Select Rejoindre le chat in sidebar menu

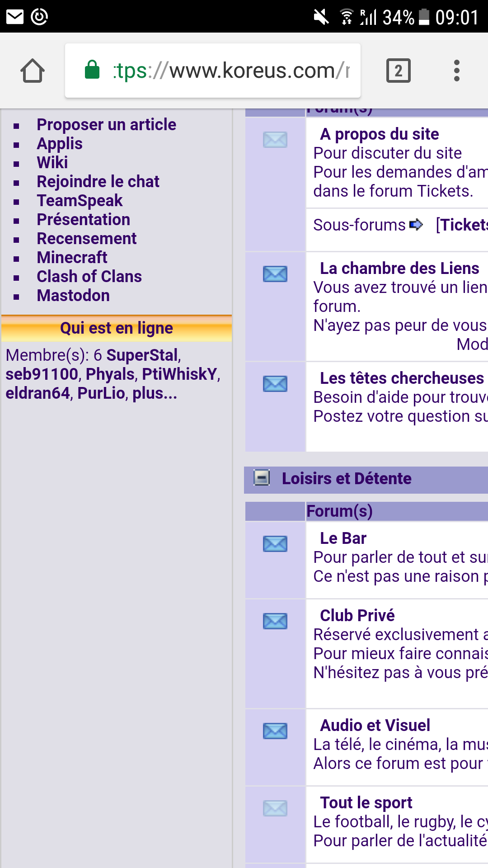[x=98, y=182]
